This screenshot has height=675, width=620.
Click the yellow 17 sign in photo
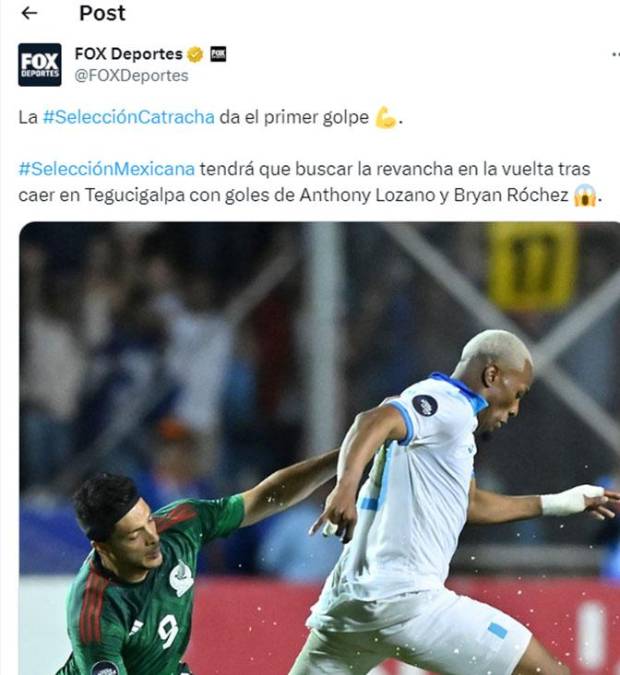(532, 267)
